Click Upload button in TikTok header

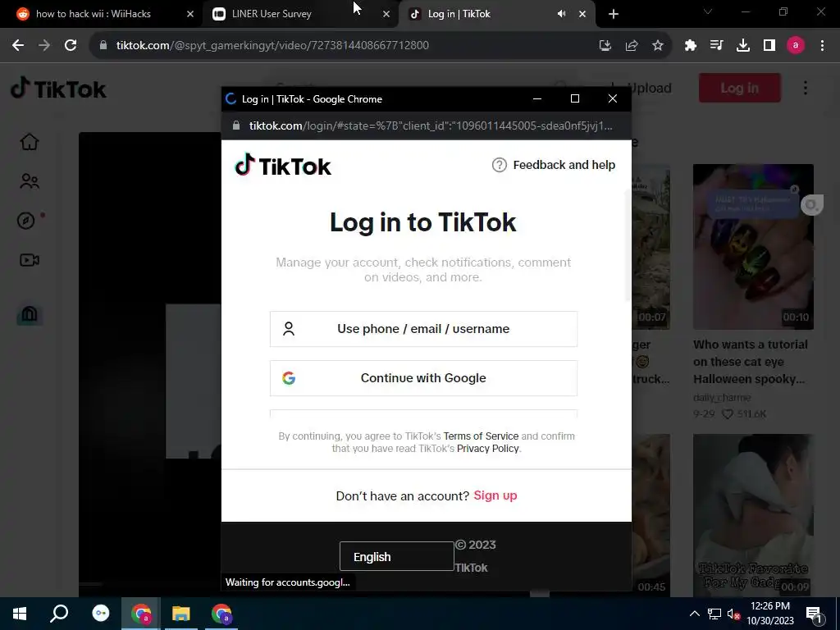[x=641, y=88]
